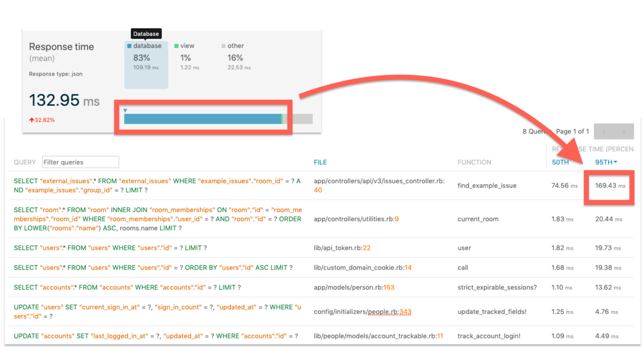644x349 pixels.
Task: Click the triangle marker above the response bar
Action: (x=125, y=110)
